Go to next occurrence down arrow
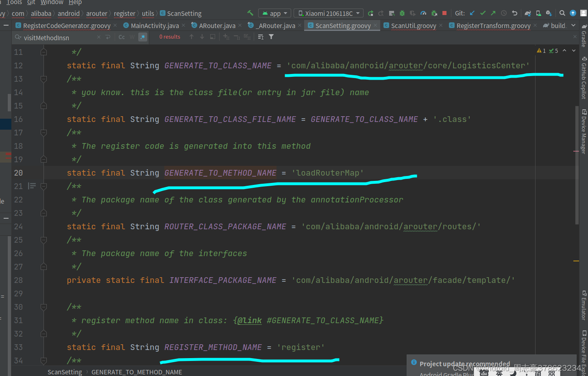Viewport: 588px width, 376px height. 202,37
